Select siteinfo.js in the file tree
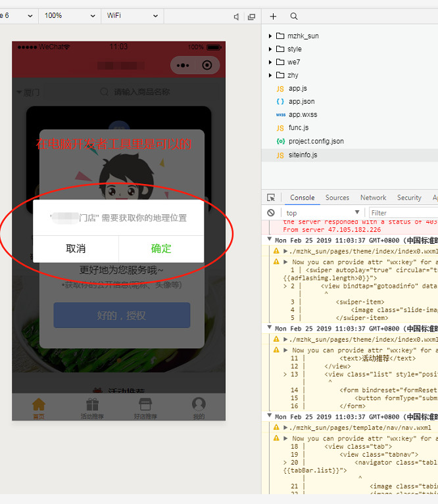 [350, 155]
